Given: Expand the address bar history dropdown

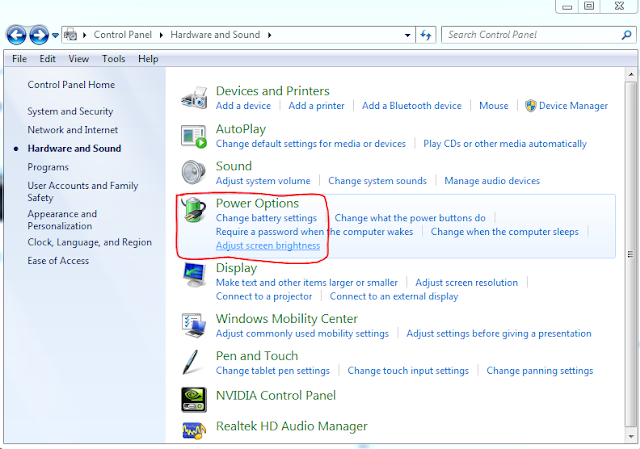Looking at the screenshot, I should point(407,35).
